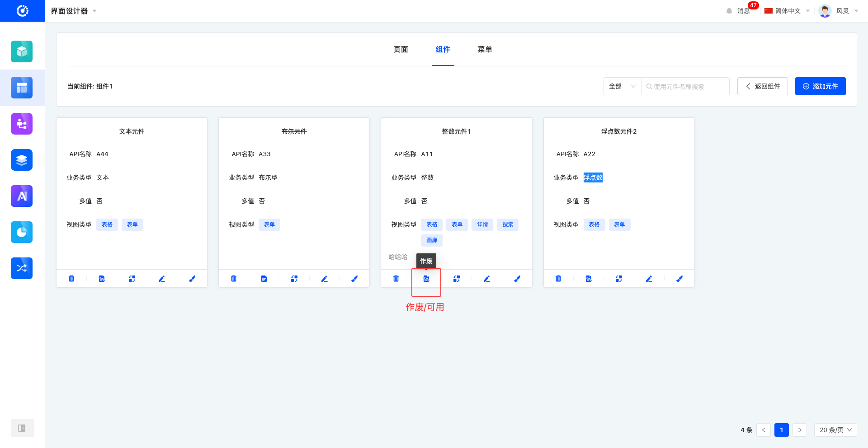Open the 20 条/页 page size dropdown
868x448 pixels.
click(835, 430)
